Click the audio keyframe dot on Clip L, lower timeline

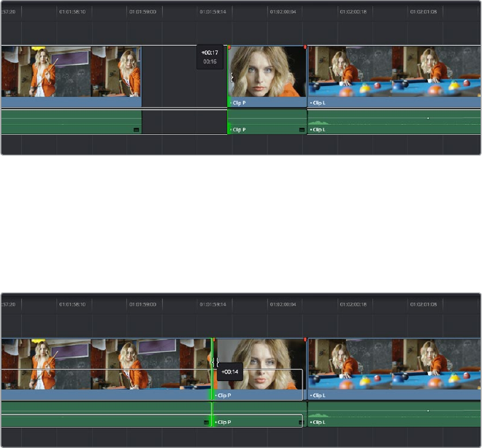(428, 411)
